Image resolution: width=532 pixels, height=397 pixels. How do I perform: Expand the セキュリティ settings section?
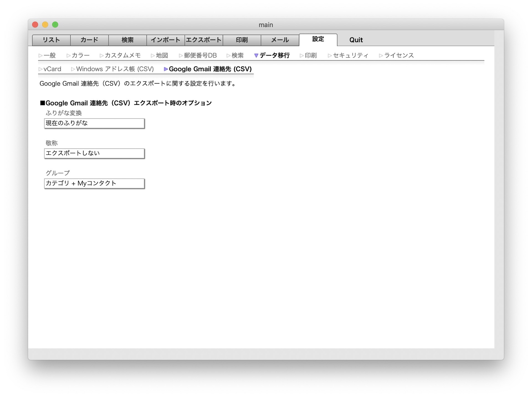click(348, 55)
